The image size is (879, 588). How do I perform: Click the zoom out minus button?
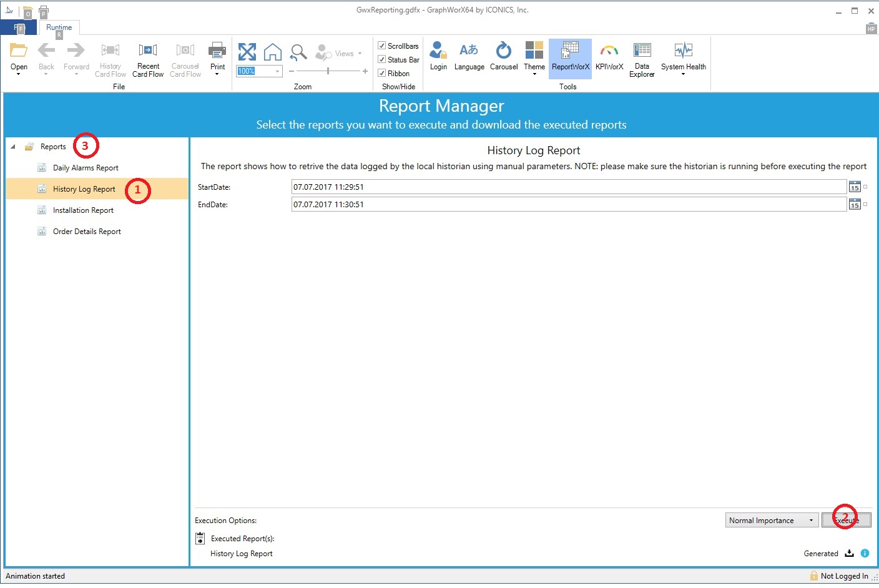tap(292, 71)
